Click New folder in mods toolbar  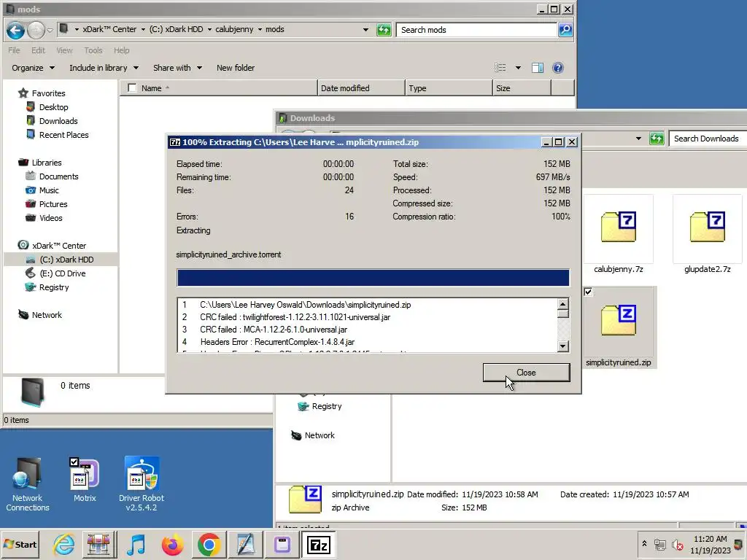(x=236, y=68)
